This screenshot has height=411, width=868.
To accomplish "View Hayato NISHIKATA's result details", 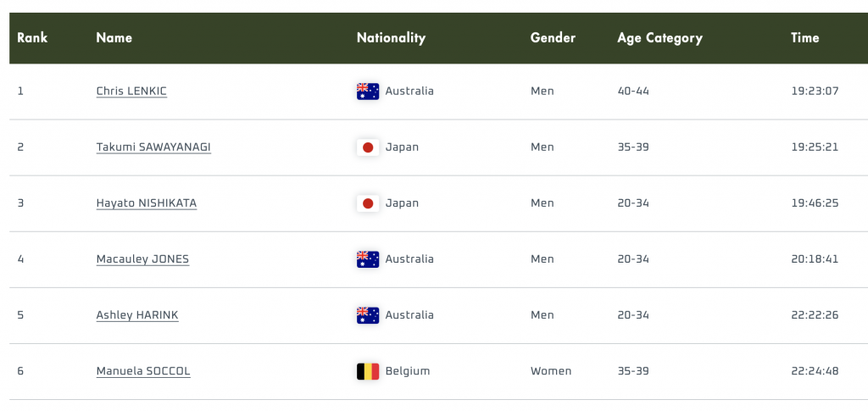I will point(147,203).
